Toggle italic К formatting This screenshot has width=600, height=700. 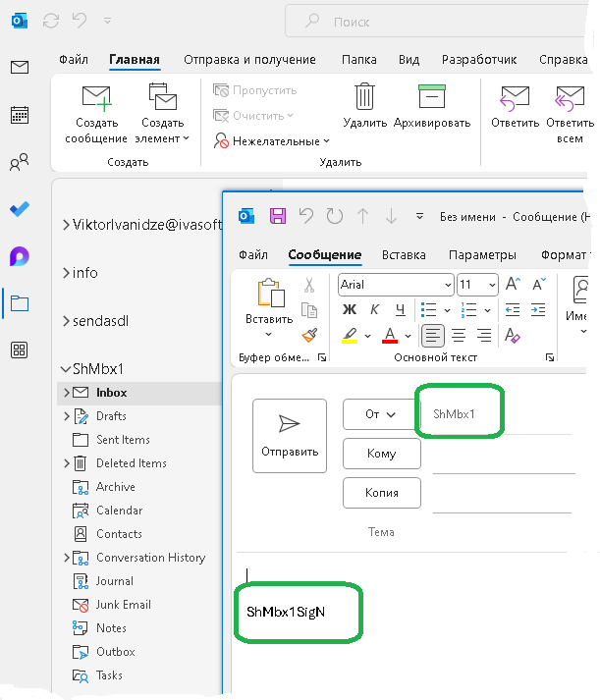374,309
